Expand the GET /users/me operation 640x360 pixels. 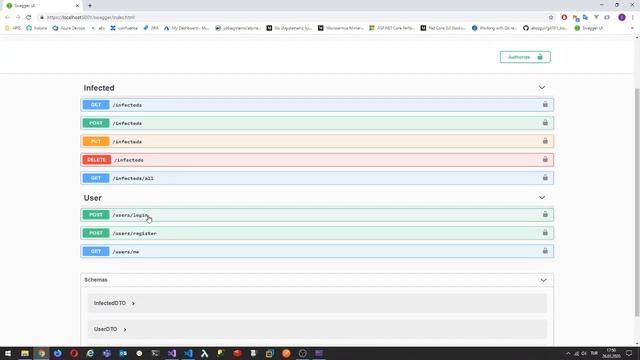pyautogui.click(x=317, y=251)
